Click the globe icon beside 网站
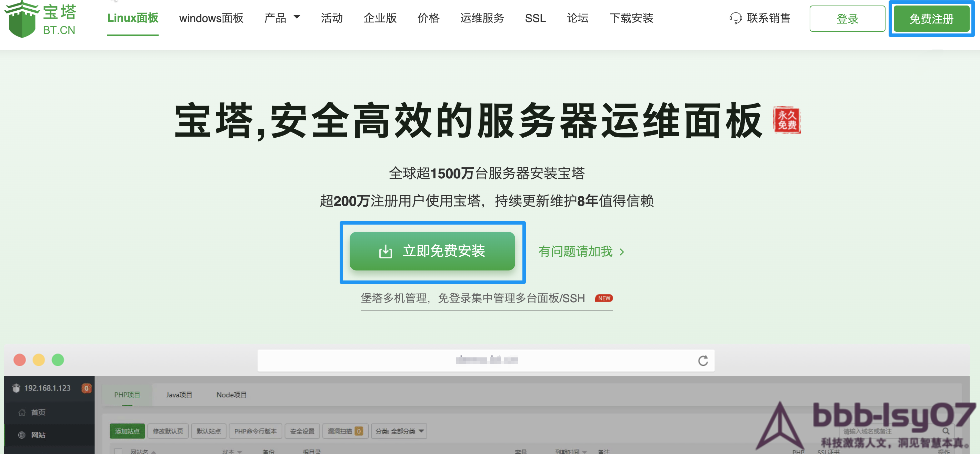This screenshot has width=980, height=454. pos(22,435)
